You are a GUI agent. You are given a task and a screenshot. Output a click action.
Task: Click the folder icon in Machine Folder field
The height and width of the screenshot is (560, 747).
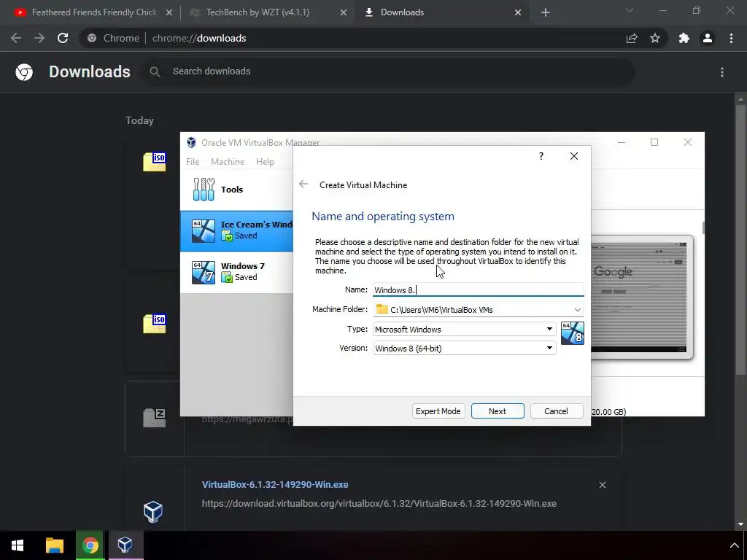point(382,309)
